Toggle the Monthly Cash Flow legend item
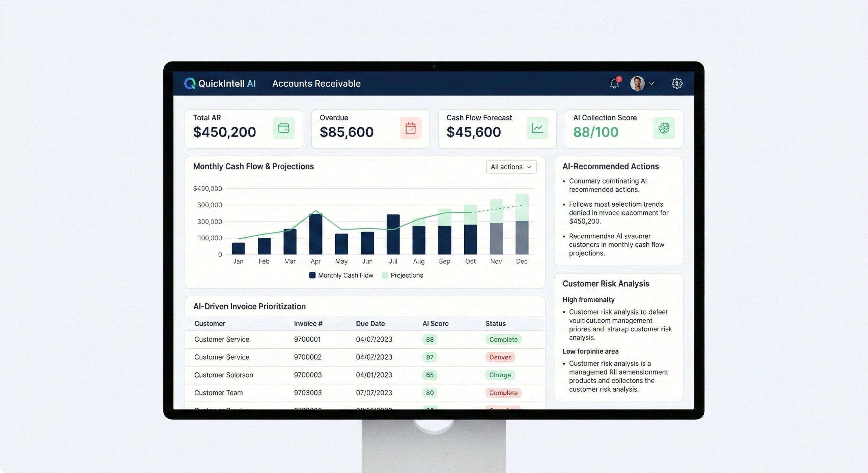Viewport: 868px width, 473px height. 341,275
